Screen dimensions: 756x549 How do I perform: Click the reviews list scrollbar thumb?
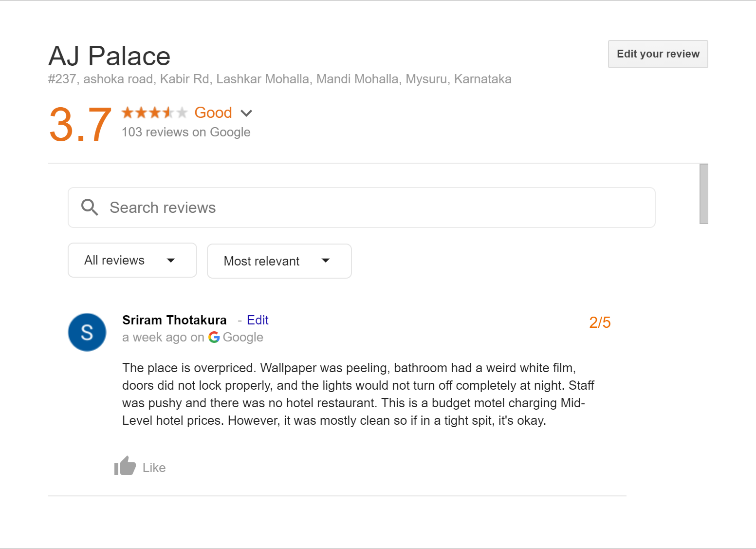click(704, 194)
